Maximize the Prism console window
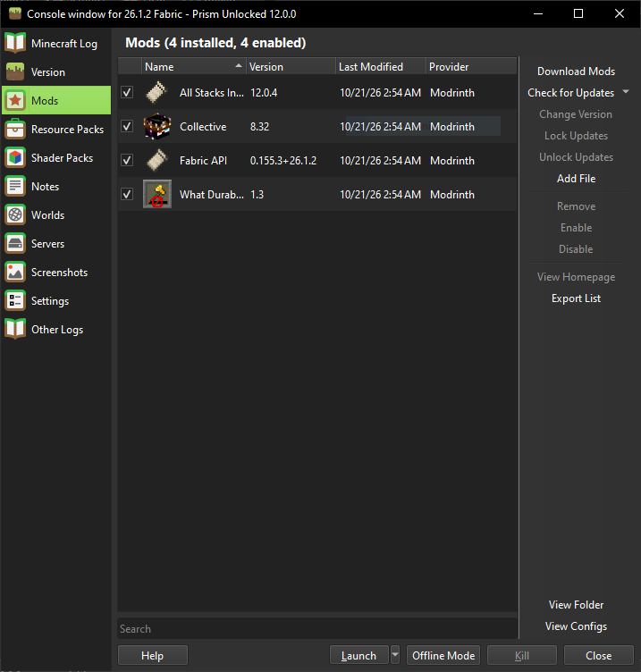Image resolution: width=641 pixels, height=672 pixels. 578,13
